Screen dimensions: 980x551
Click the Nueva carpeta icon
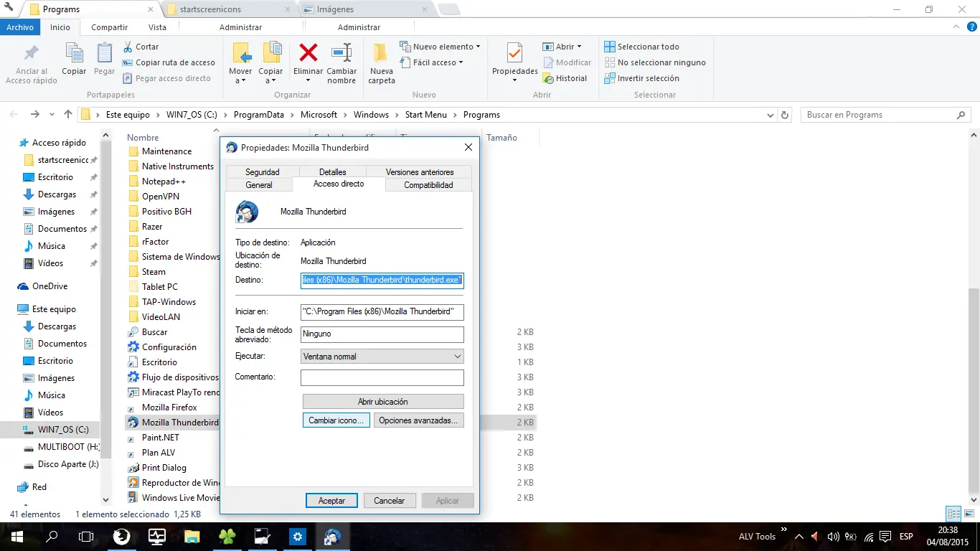click(381, 54)
